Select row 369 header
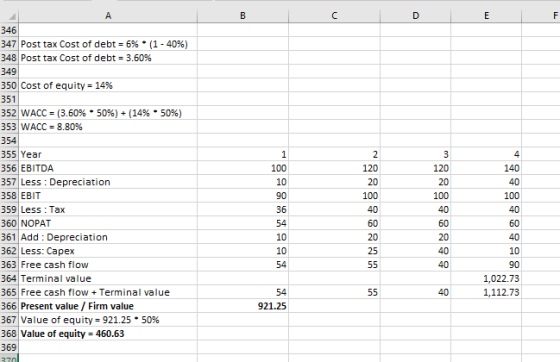 click(9, 347)
